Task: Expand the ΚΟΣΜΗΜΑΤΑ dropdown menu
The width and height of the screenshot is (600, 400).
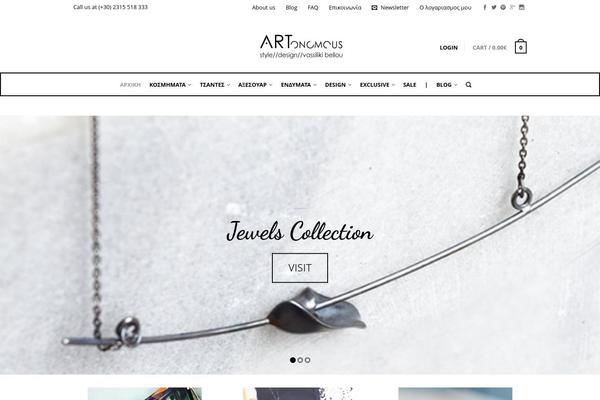Action: pyautogui.click(x=170, y=85)
